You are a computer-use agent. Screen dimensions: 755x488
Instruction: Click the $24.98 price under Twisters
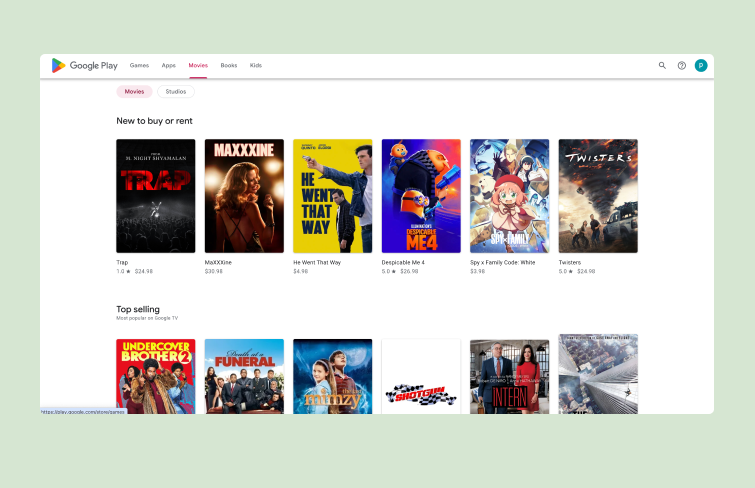coord(586,272)
